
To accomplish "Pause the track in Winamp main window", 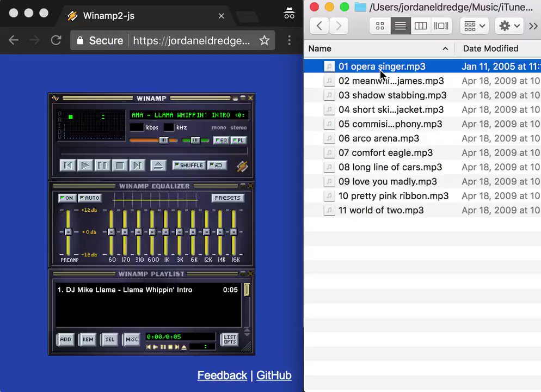I will tap(102, 166).
